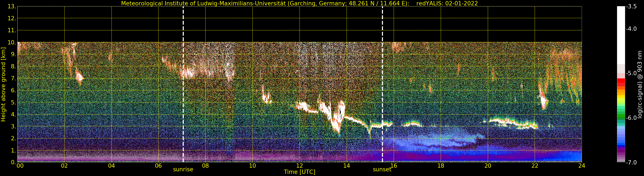Image resolution: width=644 pixels, height=176 pixels.
Task: Click the 'Time [UTC]' axis title
Action: coord(300,172)
